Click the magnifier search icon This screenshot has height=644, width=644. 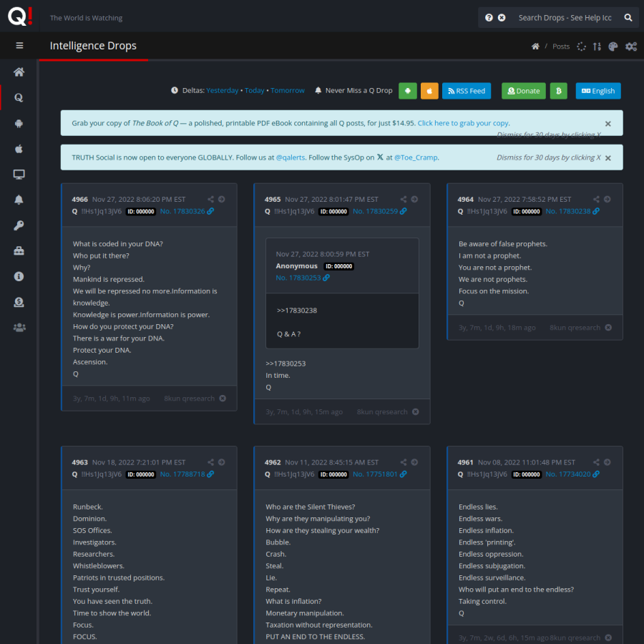pos(628,18)
